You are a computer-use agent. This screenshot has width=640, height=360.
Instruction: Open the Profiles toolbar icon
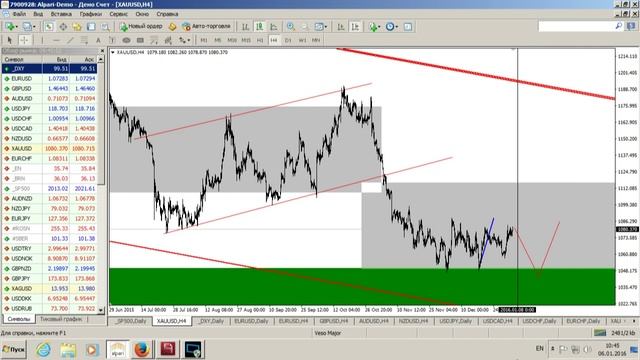pyautogui.click(x=29, y=27)
